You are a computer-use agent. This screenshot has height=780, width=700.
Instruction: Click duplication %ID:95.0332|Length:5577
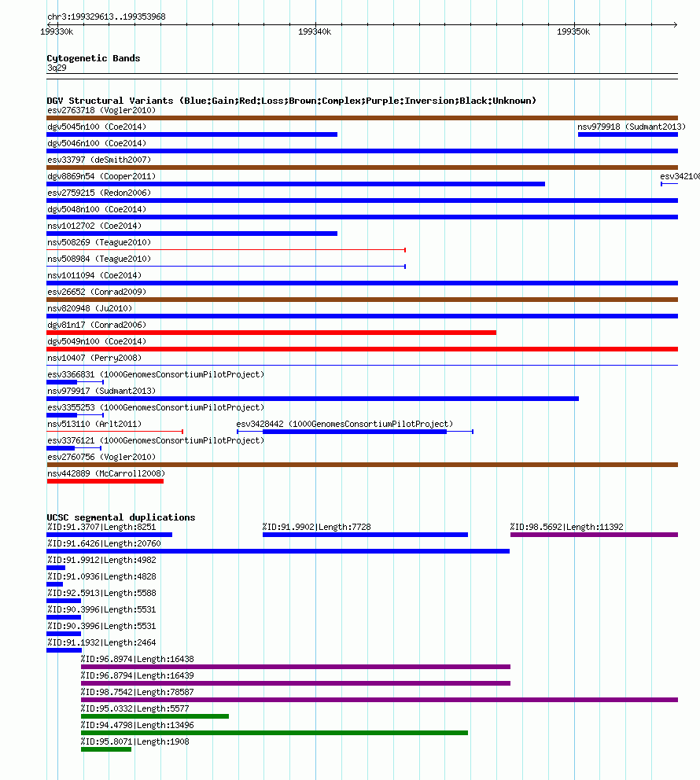click(x=134, y=708)
